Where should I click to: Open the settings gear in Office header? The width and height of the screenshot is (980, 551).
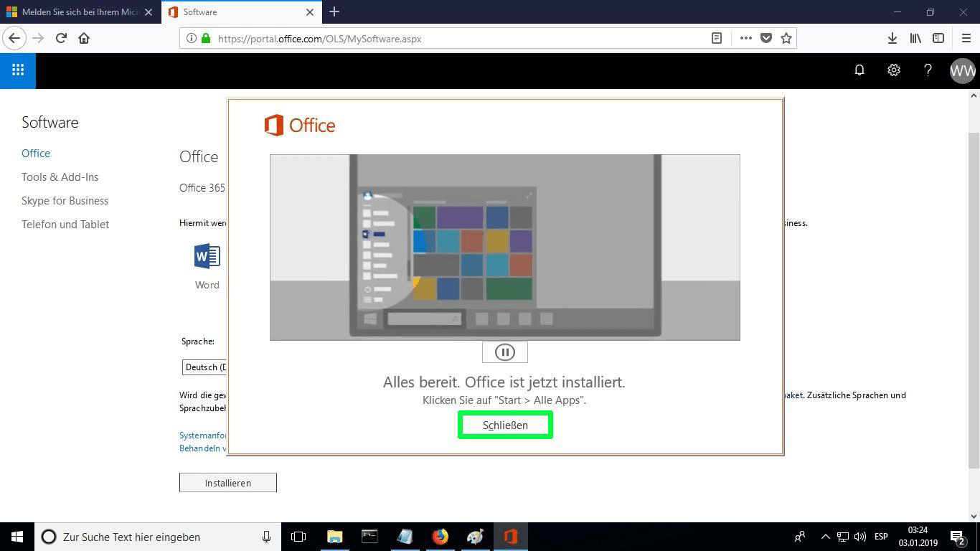tap(893, 70)
